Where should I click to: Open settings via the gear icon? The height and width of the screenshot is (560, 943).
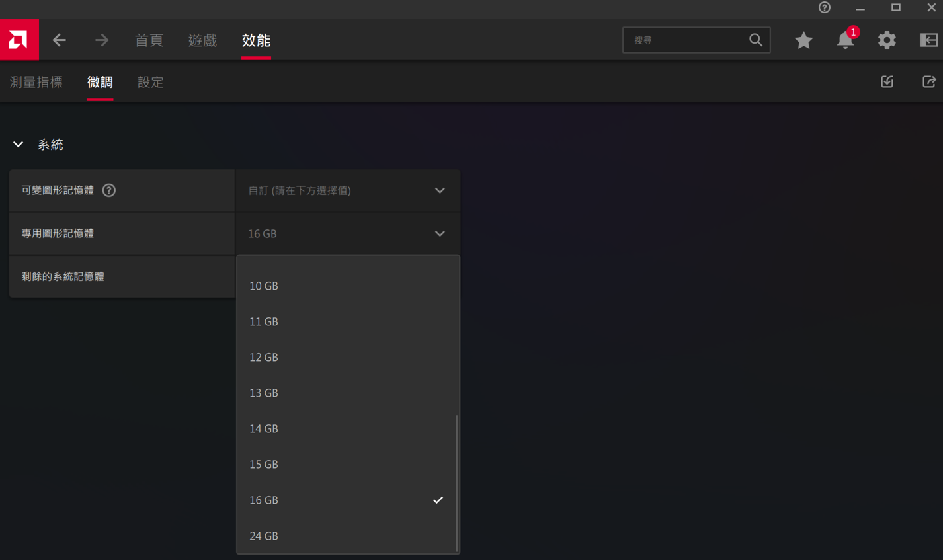point(887,40)
